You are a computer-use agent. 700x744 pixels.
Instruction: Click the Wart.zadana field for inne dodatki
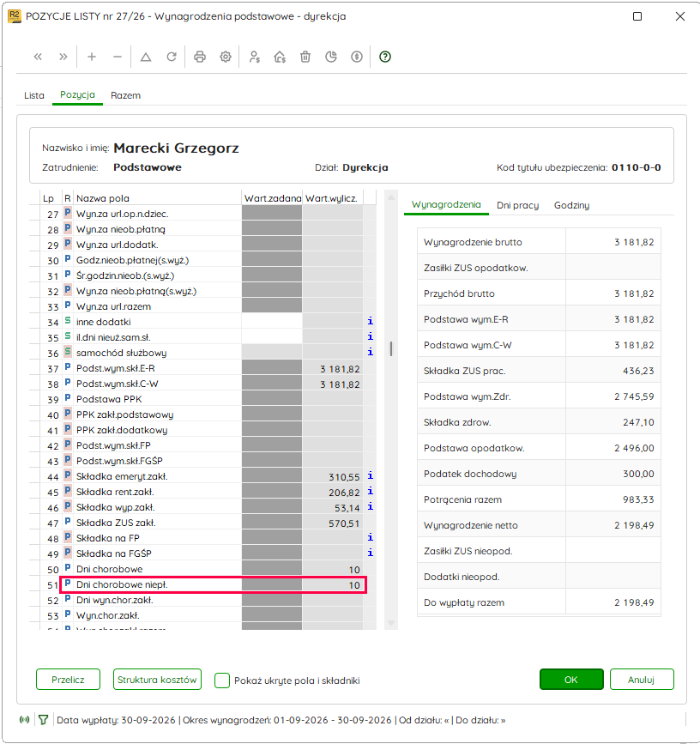pyautogui.click(x=272, y=322)
